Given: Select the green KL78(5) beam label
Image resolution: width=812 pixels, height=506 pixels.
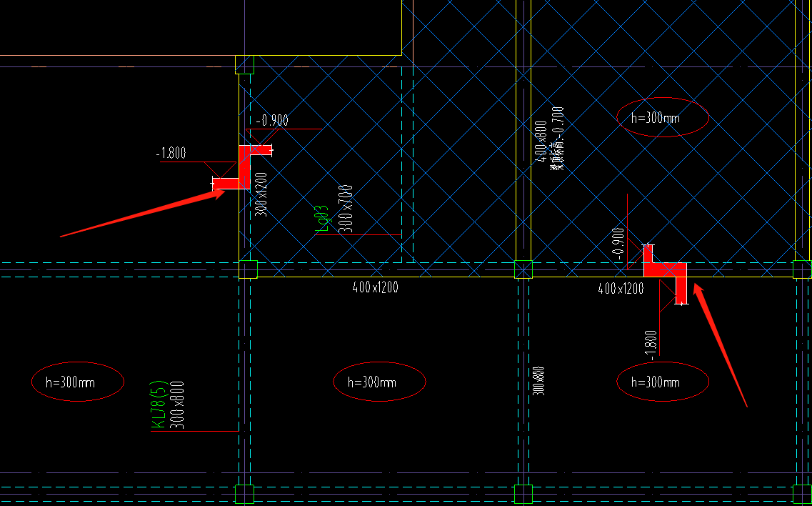Looking at the screenshot, I should coord(158,405).
